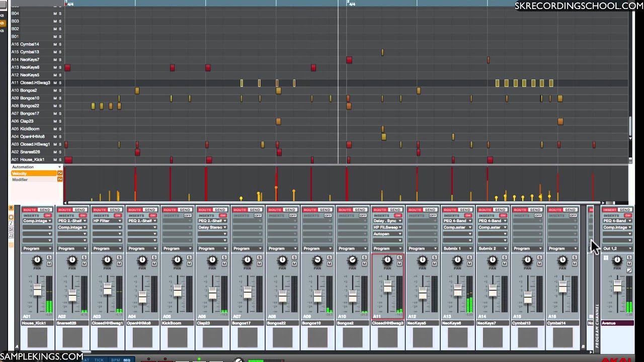This screenshot has height=362, width=644.
Task: Open Delay Stereo insert dropdown on A06
Action: tap(212, 227)
